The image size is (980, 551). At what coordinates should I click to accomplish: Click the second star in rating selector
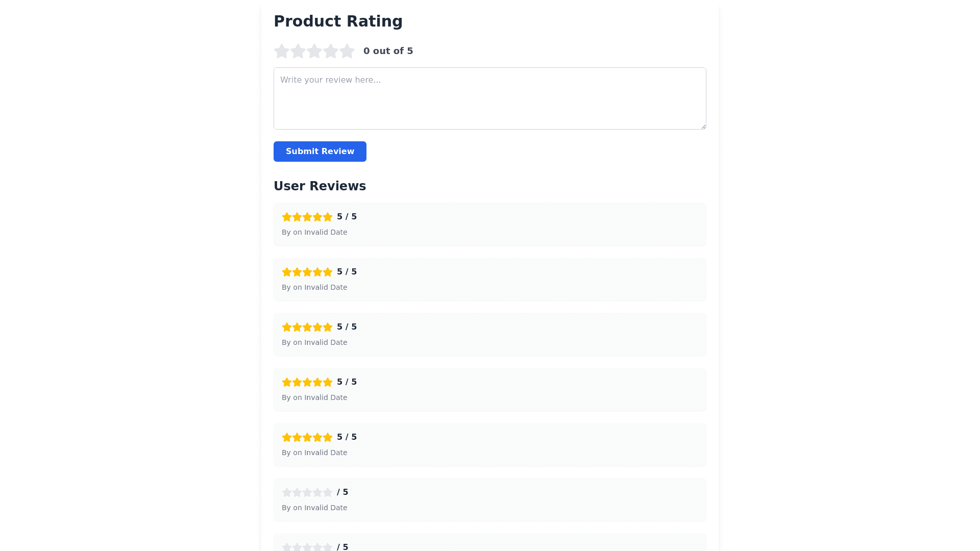(298, 51)
